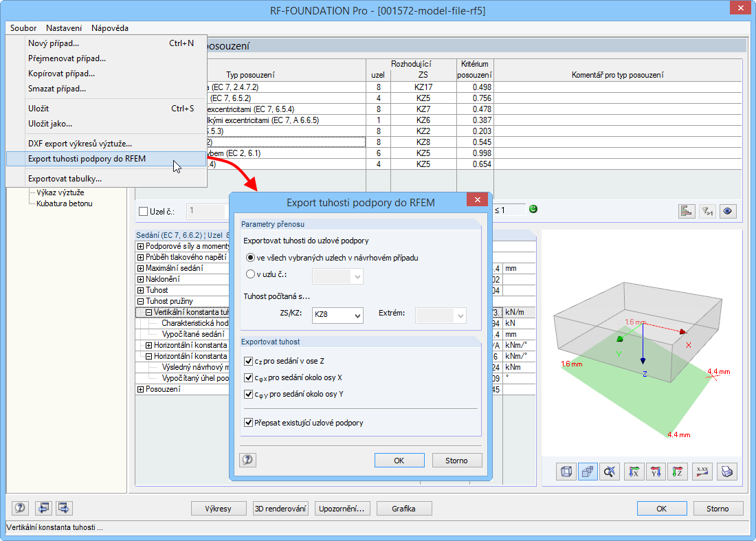756x541 pixels.
Task: Click the 3D renderování button
Action: click(x=280, y=508)
